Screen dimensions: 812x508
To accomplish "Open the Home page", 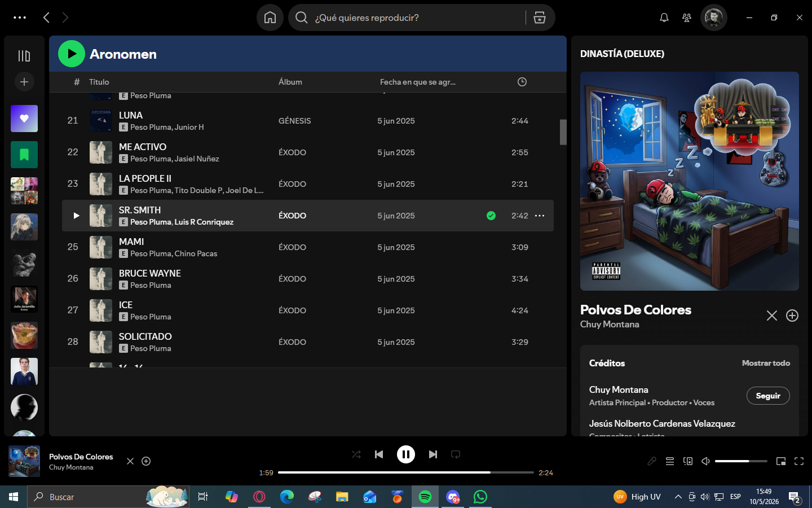I will [x=270, y=17].
